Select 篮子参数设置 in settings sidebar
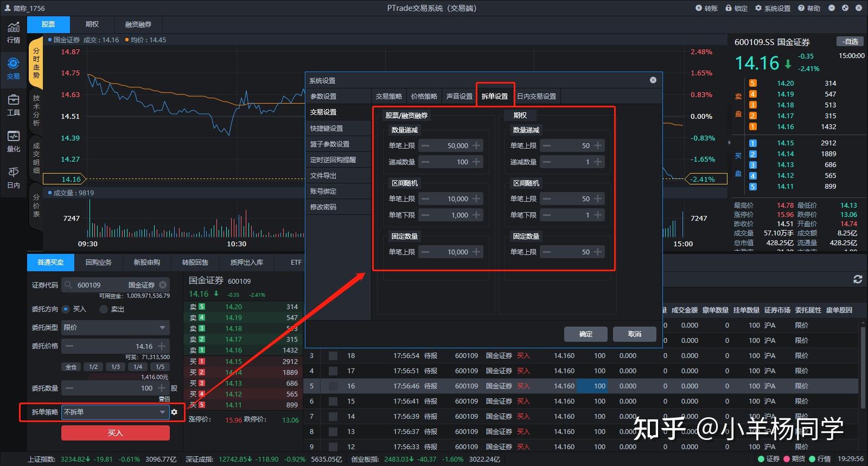 click(x=338, y=144)
